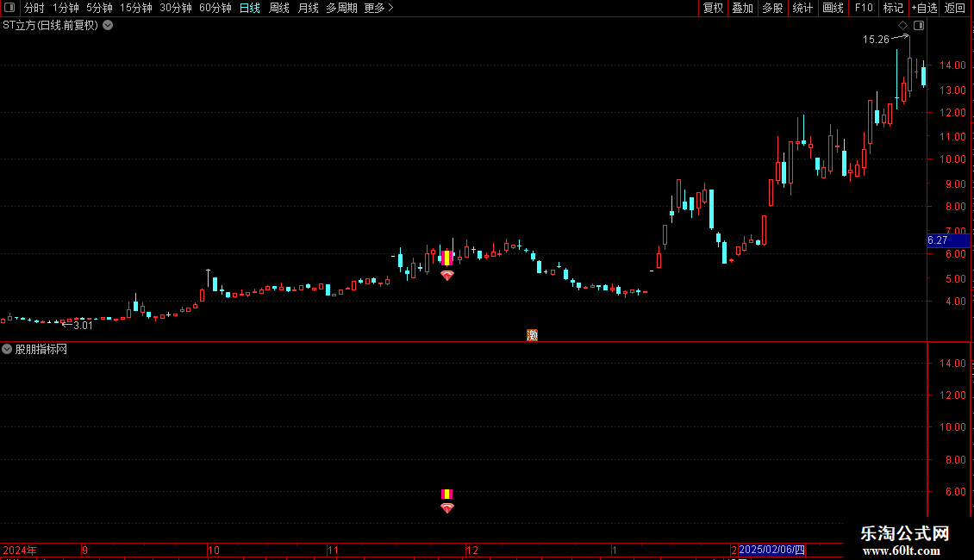Click the 标记 mark button
974x560 pixels.
tap(893, 8)
